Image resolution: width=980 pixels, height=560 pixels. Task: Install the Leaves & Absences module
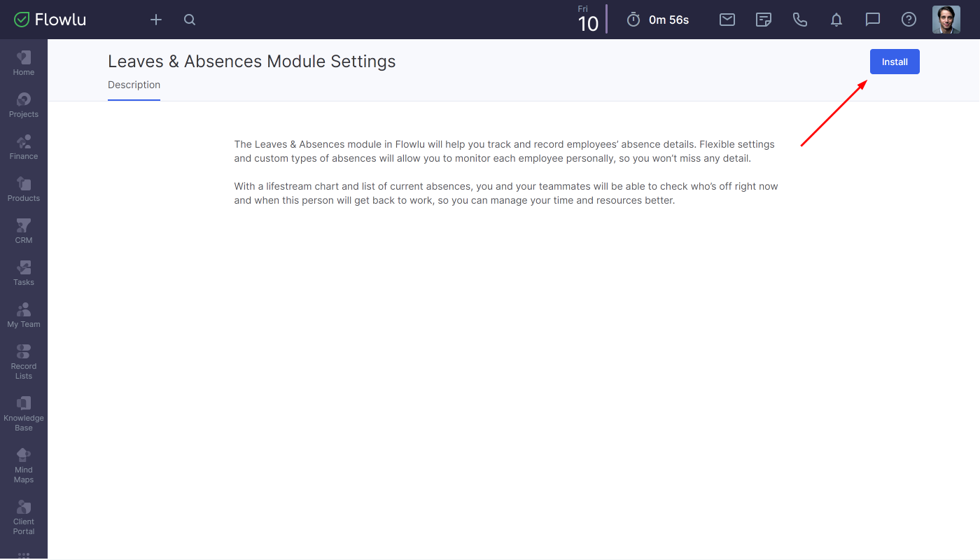click(895, 62)
